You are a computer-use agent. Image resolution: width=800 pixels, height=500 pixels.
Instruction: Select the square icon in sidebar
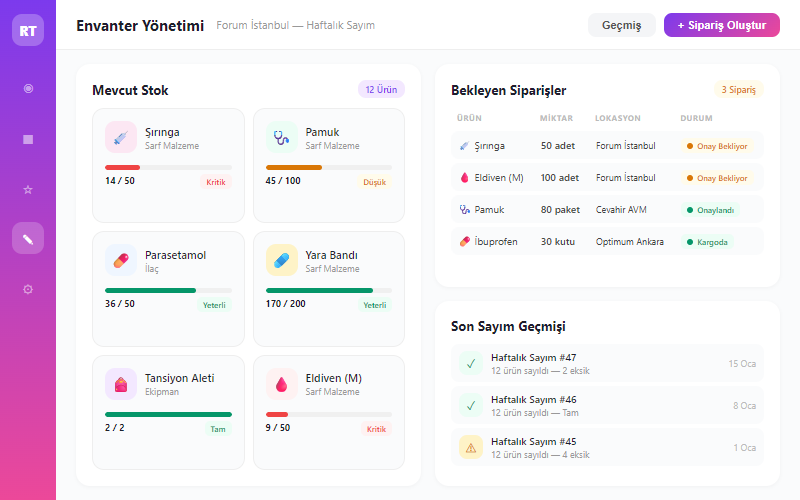[x=28, y=139]
